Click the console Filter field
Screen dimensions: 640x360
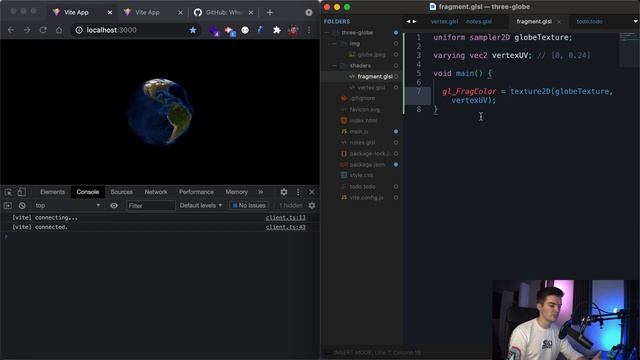[x=151, y=206]
